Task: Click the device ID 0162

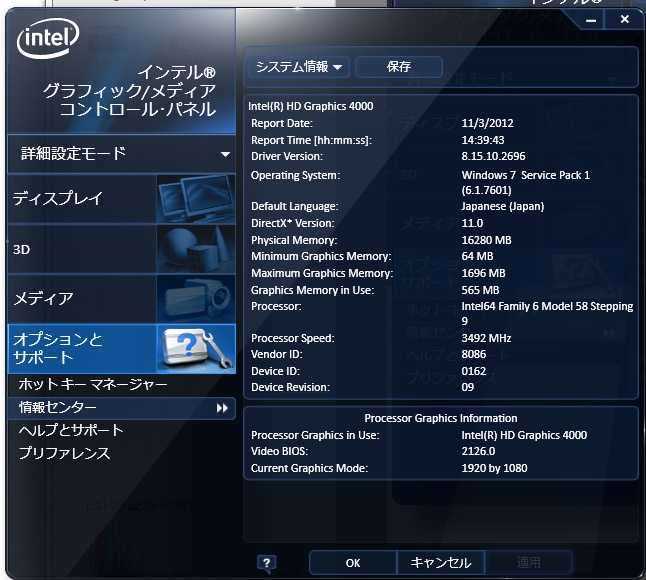Action: (x=474, y=371)
